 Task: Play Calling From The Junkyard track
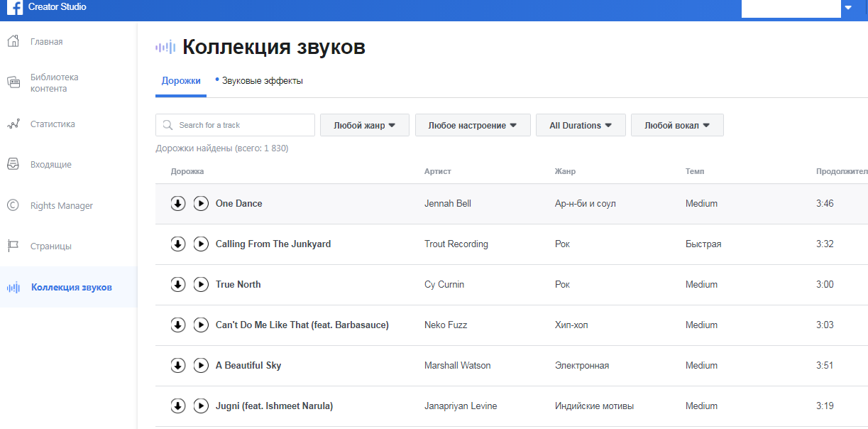pos(201,244)
